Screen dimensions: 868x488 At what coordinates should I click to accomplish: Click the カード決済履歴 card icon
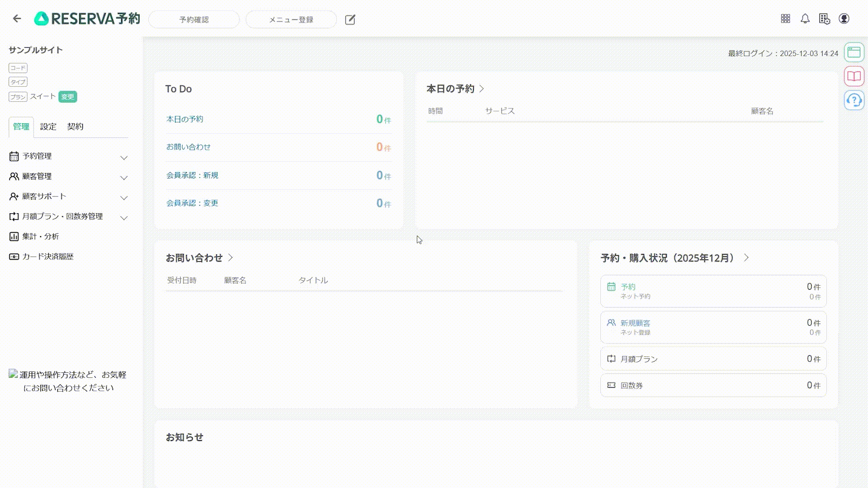point(14,257)
